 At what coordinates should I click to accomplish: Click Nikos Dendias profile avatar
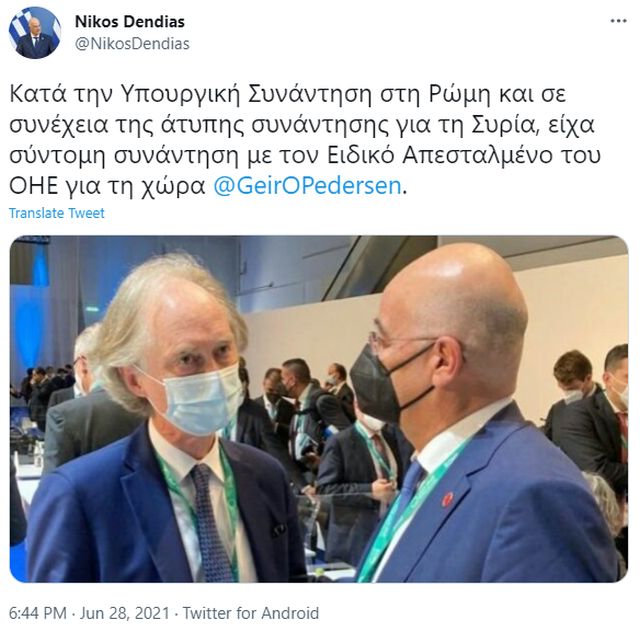coord(34,32)
